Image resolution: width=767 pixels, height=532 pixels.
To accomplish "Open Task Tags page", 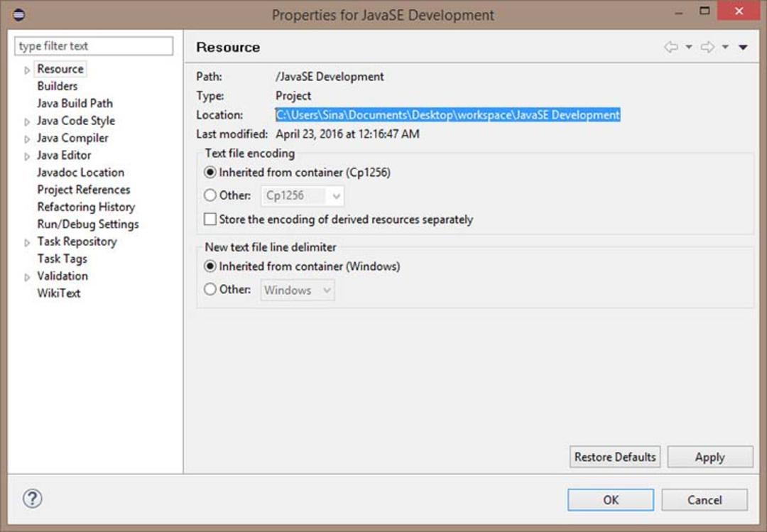I will coord(62,259).
